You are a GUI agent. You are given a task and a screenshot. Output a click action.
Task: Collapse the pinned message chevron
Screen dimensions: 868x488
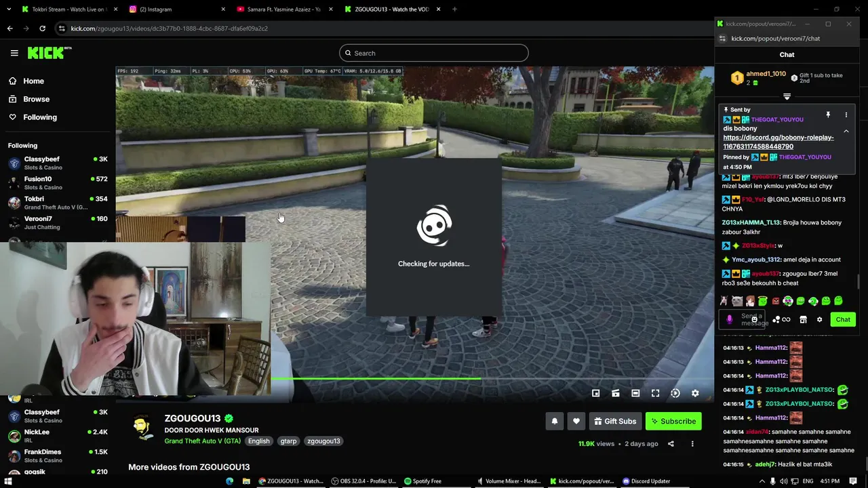point(846,131)
